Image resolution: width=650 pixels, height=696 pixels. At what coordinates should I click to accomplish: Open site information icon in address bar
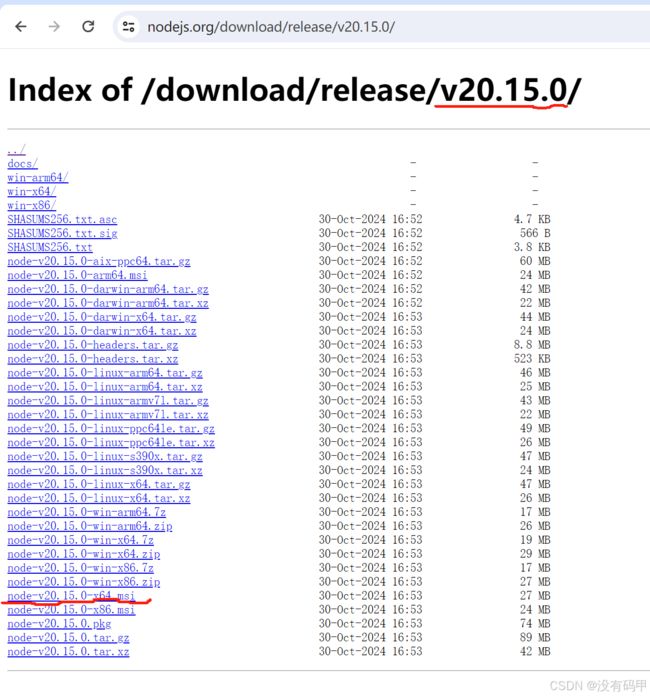click(129, 27)
